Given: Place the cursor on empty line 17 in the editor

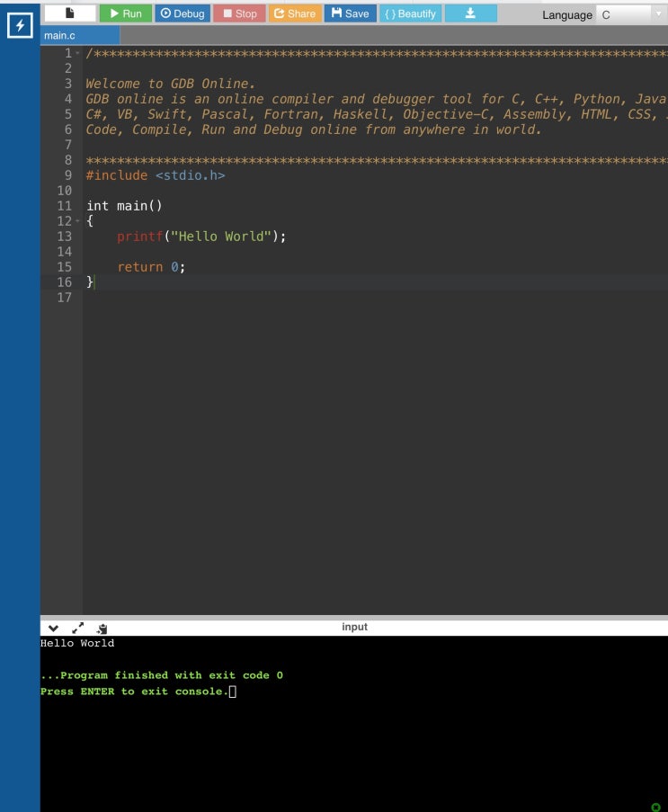Looking at the screenshot, I should [270, 298].
